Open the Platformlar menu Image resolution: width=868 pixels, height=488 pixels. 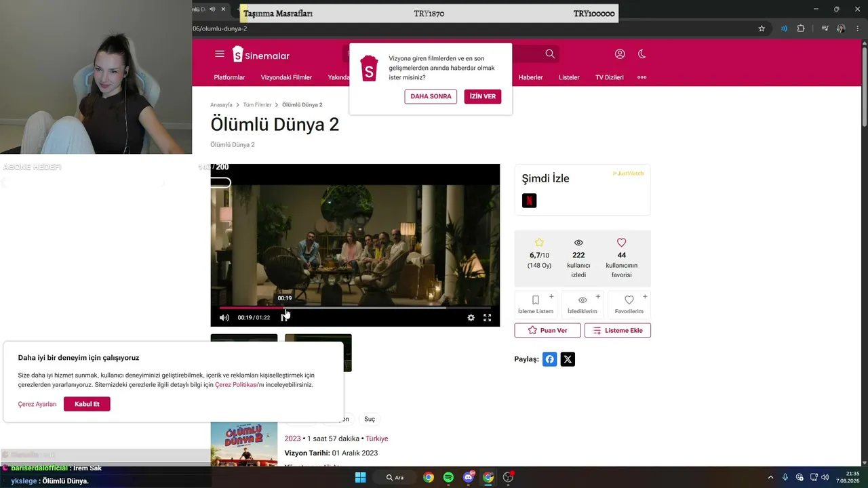(229, 77)
